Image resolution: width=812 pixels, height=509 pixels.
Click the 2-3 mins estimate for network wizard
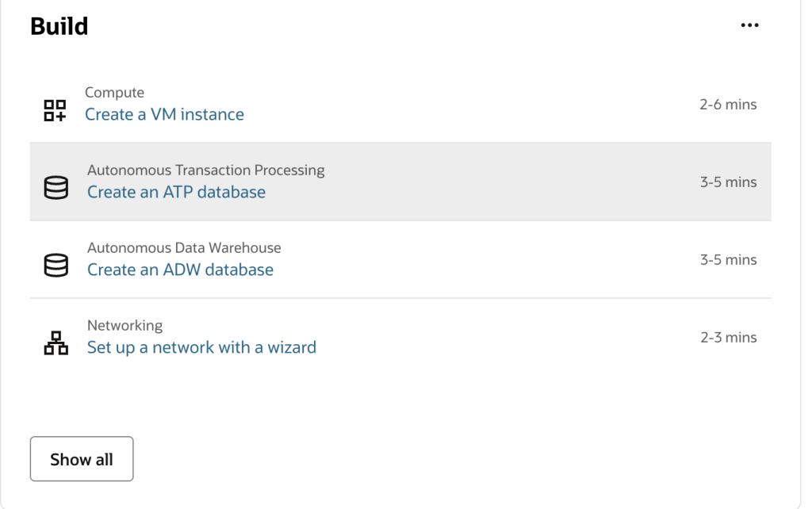(728, 338)
